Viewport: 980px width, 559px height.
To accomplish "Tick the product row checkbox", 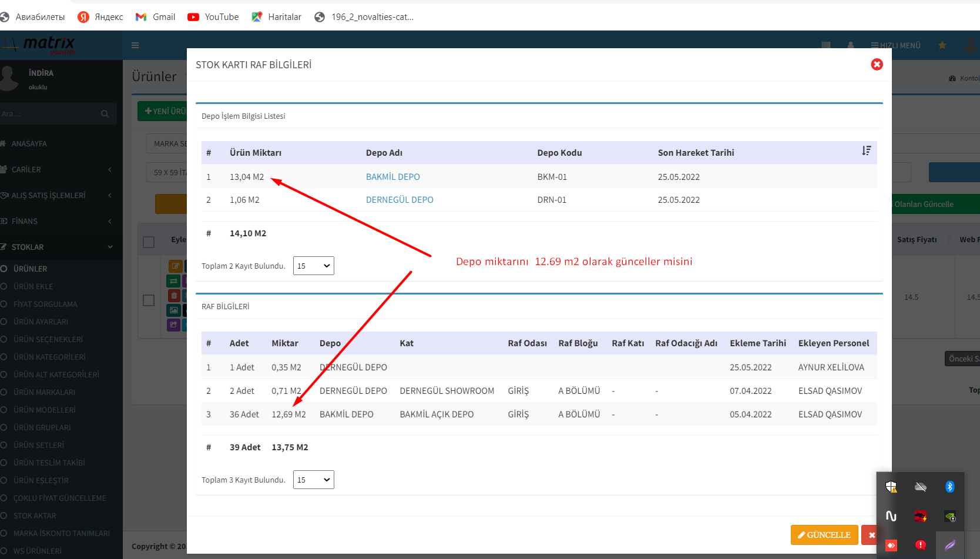I will click(x=149, y=300).
